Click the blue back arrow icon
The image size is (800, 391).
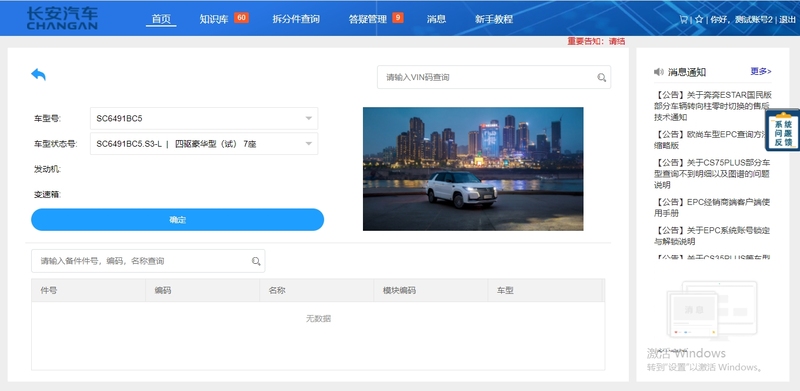[x=38, y=75]
